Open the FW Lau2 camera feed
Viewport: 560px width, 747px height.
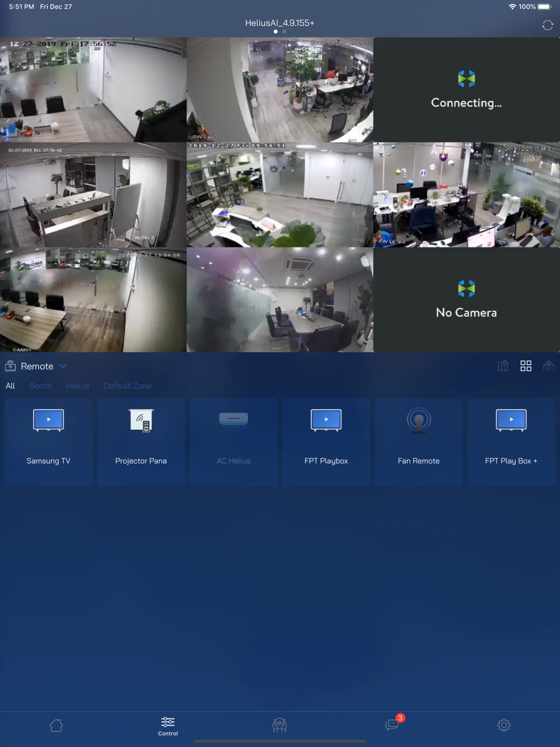point(466,195)
